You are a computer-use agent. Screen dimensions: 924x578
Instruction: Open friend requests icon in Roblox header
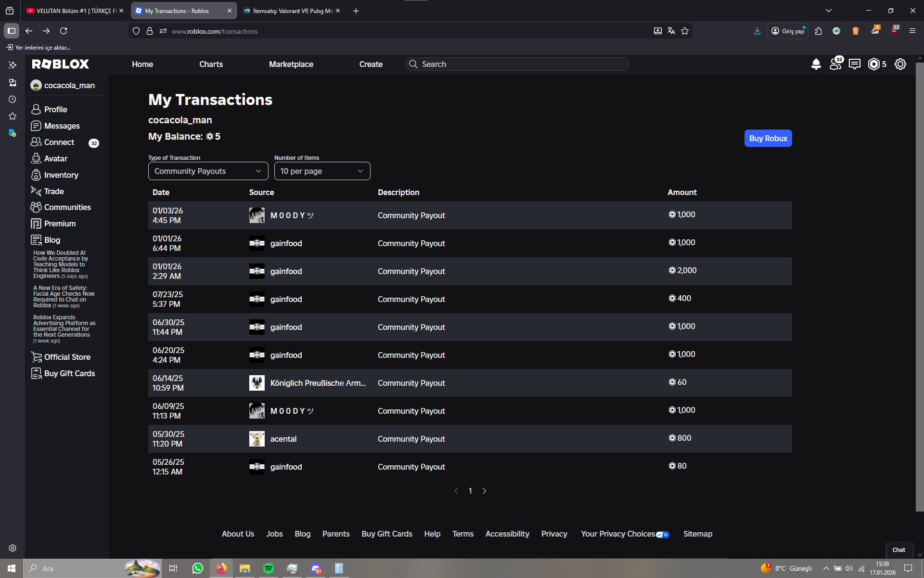[836, 64]
